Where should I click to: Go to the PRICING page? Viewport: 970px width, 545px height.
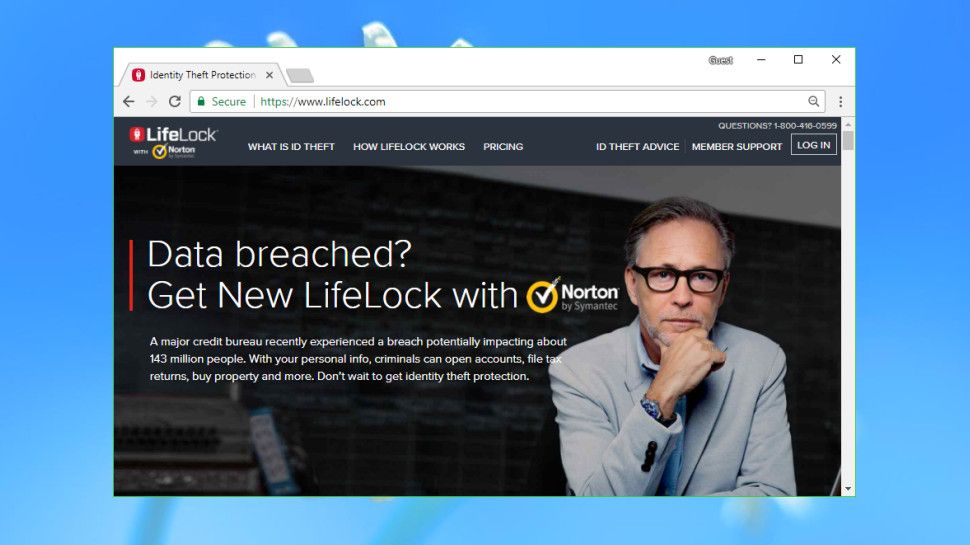pyautogui.click(x=503, y=147)
